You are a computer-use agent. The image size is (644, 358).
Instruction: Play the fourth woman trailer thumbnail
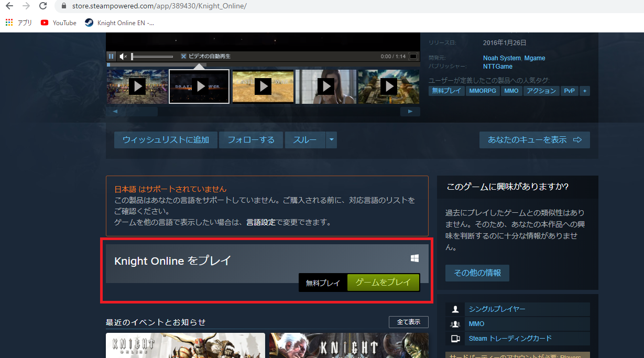(325, 86)
